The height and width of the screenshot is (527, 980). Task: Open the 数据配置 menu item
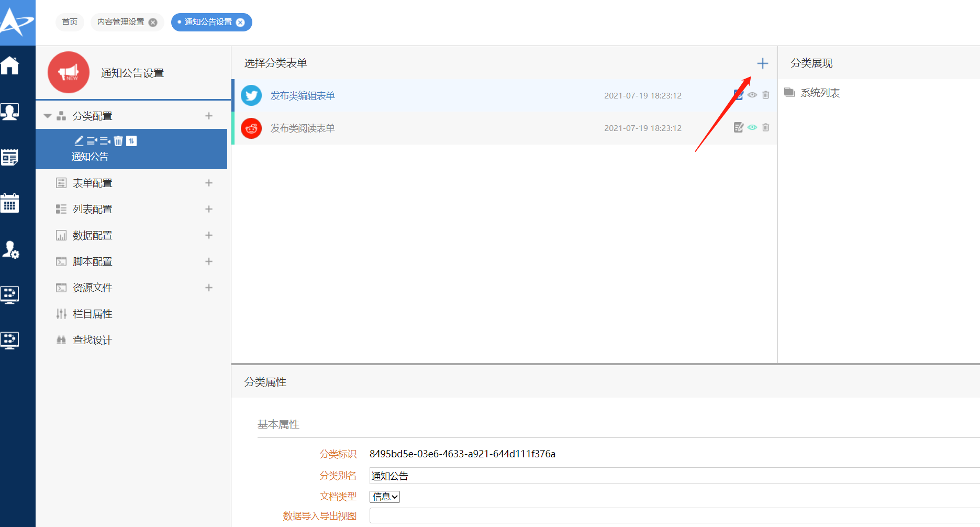[x=93, y=235]
